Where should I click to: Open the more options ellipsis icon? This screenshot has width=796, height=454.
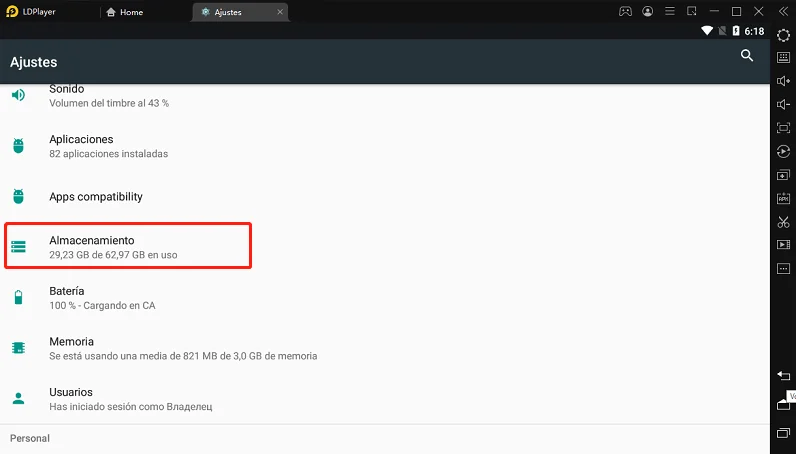coord(783,269)
